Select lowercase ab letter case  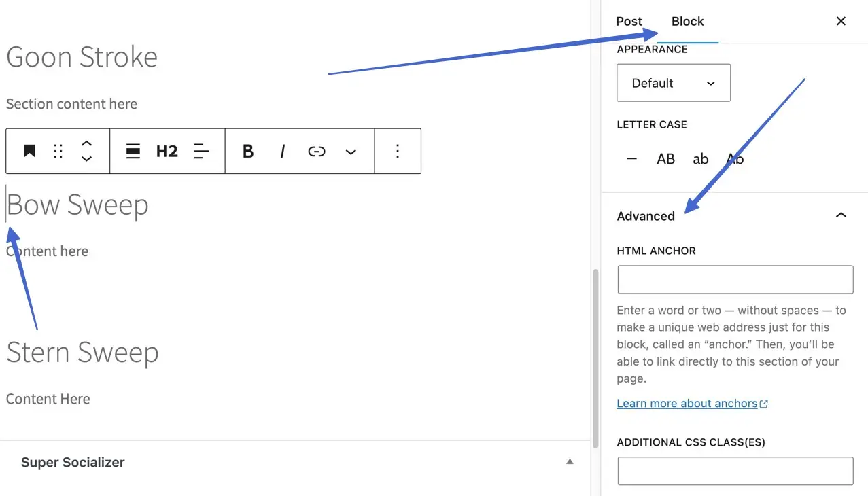click(x=700, y=159)
